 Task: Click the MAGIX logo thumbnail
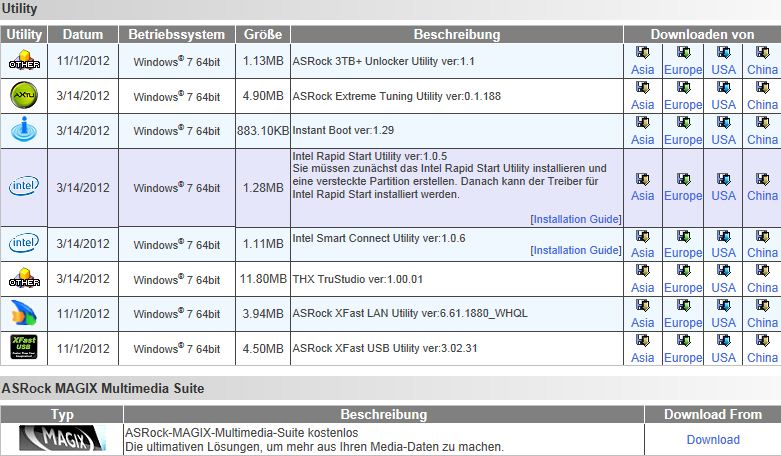[x=62, y=438]
